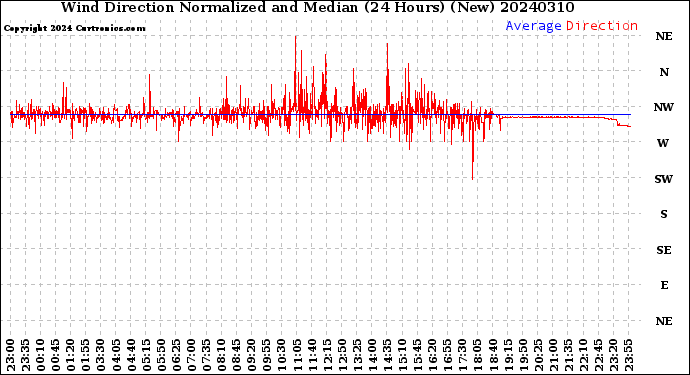The image size is (690, 375).
Task: Select the 05:50 time axis label
Action: (x=161, y=356)
